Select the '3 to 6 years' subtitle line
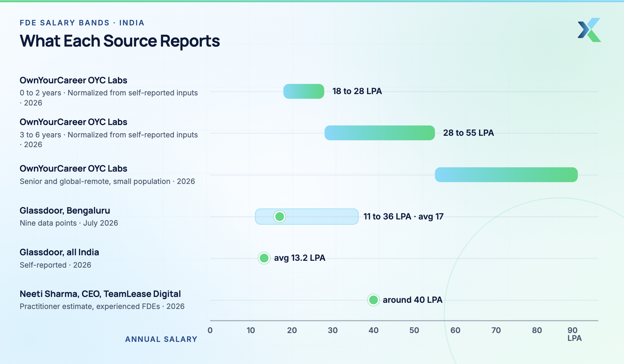This screenshot has width=624, height=364. pyautogui.click(x=109, y=139)
